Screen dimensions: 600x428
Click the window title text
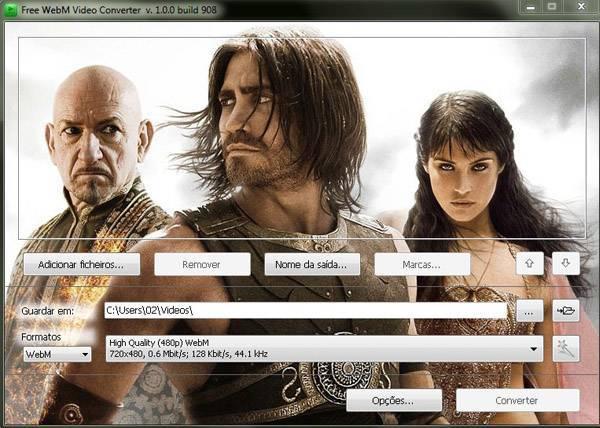119,10
